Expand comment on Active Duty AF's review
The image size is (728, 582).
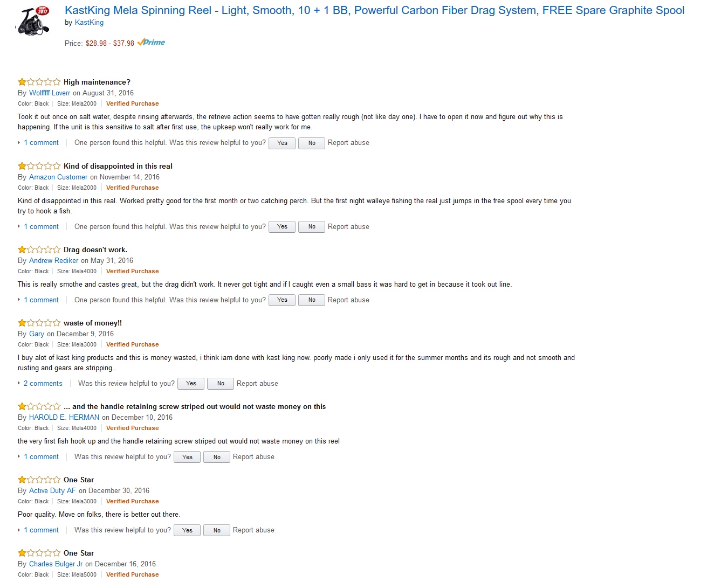pyautogui.click(x=41, y=530)
